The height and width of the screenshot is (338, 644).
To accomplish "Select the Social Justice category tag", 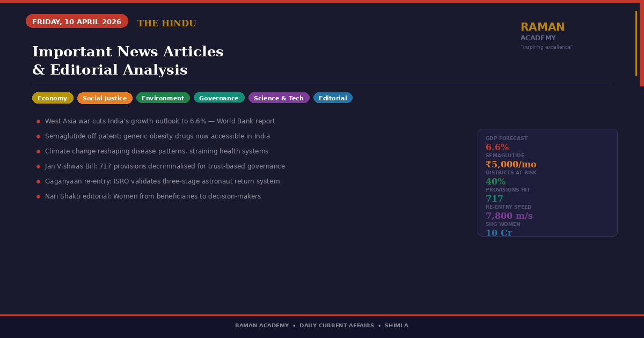I will [x=105, y=98].
